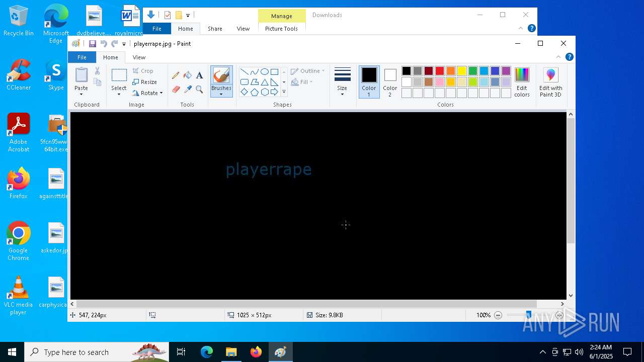Select the Pencil tool
The width and height of the screenshot is (644, 362).
point(176,75)
